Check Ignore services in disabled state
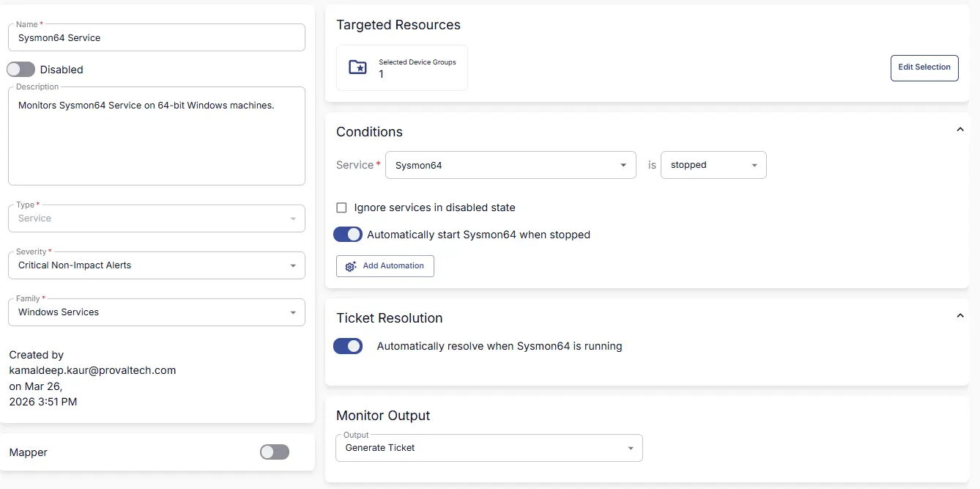980x489 pixels. (341, 207)
